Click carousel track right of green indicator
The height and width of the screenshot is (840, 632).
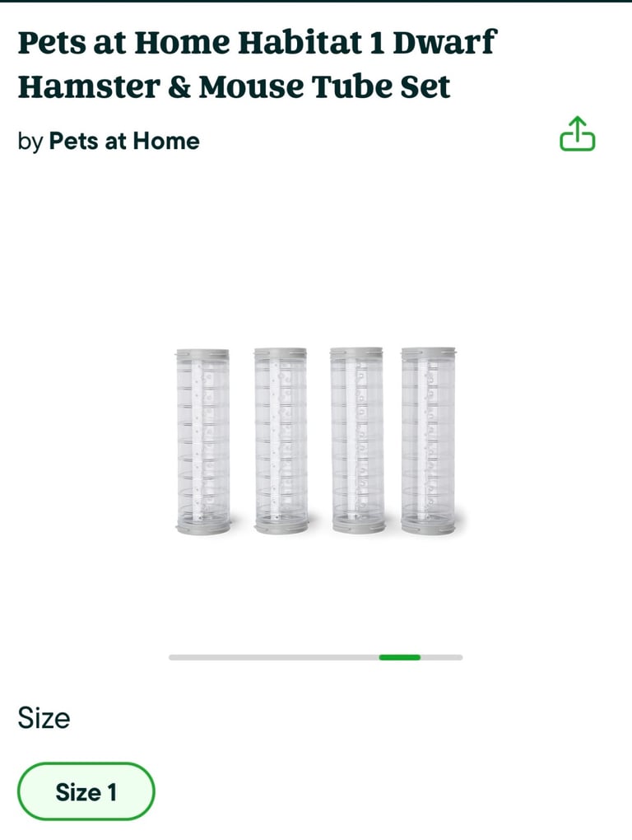(442, 657)
